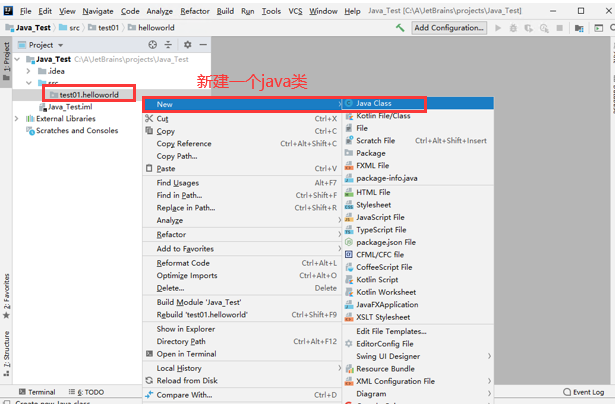The height and width of the screenshot is (404, 615).
Task: Expand Add to Favorites submenu
Action: [242, 249]
